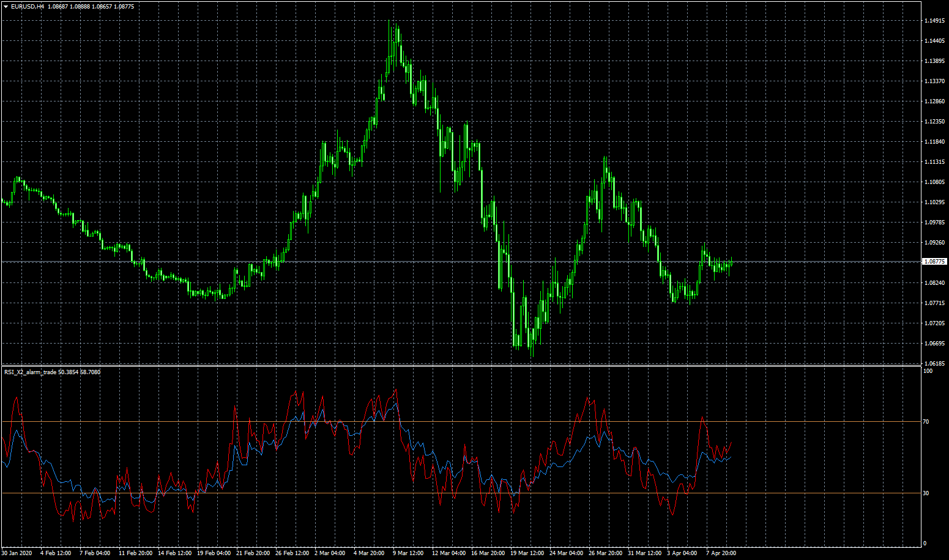Click the 1.12350 price axis label

tap(935, 122)
